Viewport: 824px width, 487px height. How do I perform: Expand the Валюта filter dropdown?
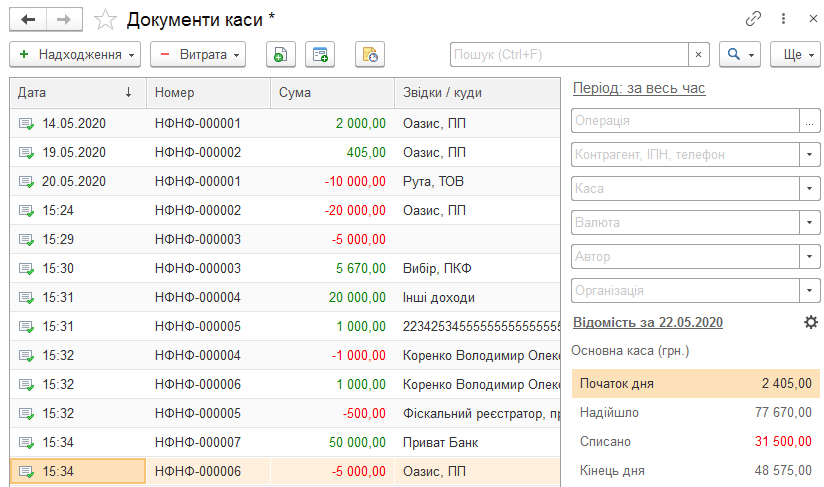(809, 223)
